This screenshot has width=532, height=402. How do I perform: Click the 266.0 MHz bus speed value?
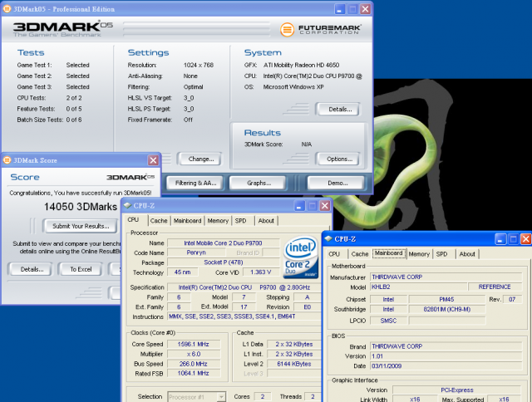tap(194, 364)
